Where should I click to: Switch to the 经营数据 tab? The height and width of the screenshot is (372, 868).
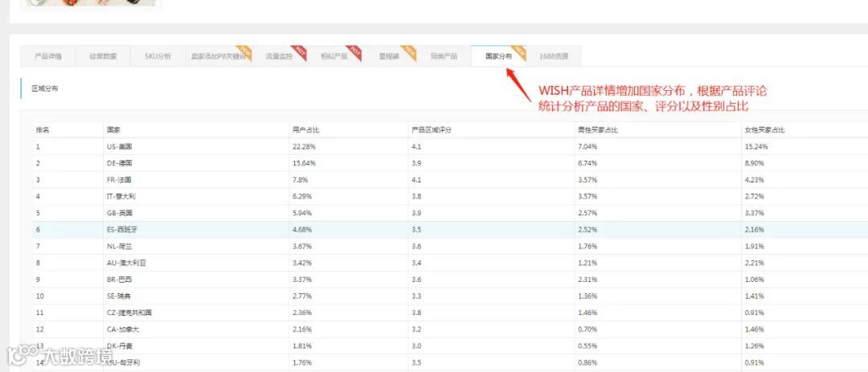point(103,56)
